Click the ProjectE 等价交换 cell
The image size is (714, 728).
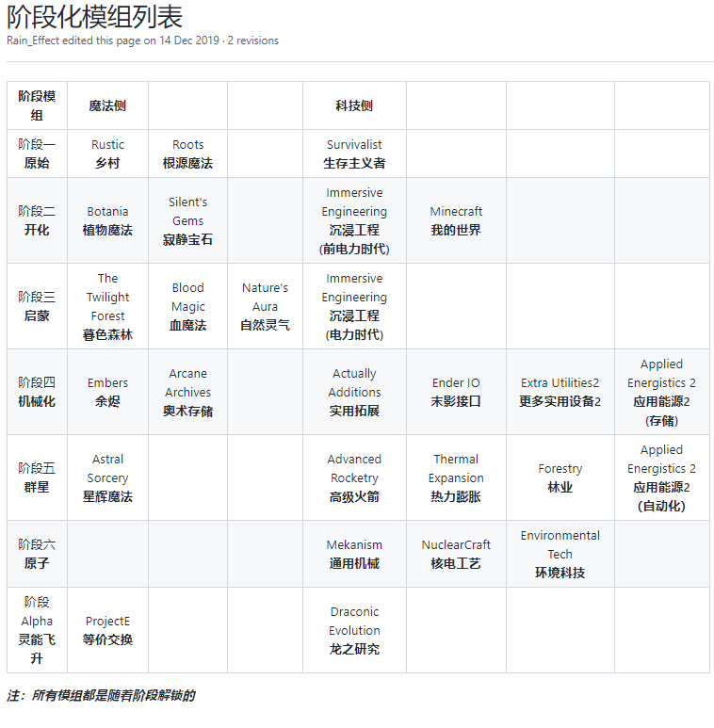(x=107, y=630)
